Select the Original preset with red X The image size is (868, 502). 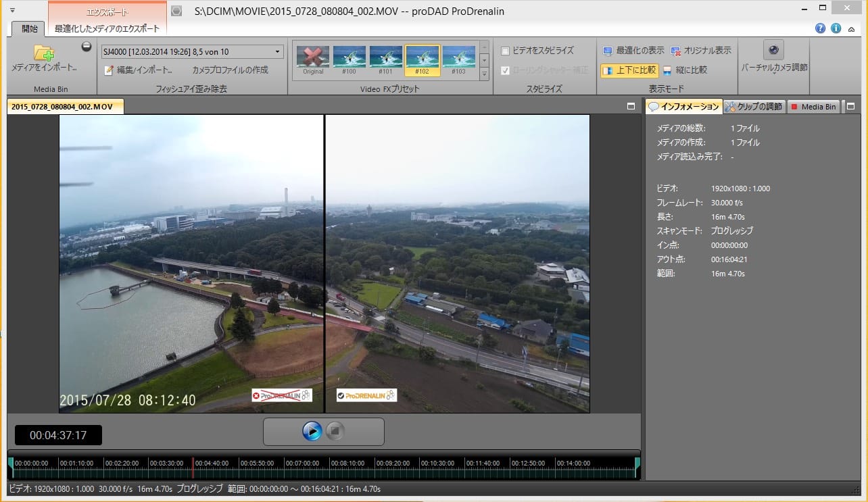313,57
